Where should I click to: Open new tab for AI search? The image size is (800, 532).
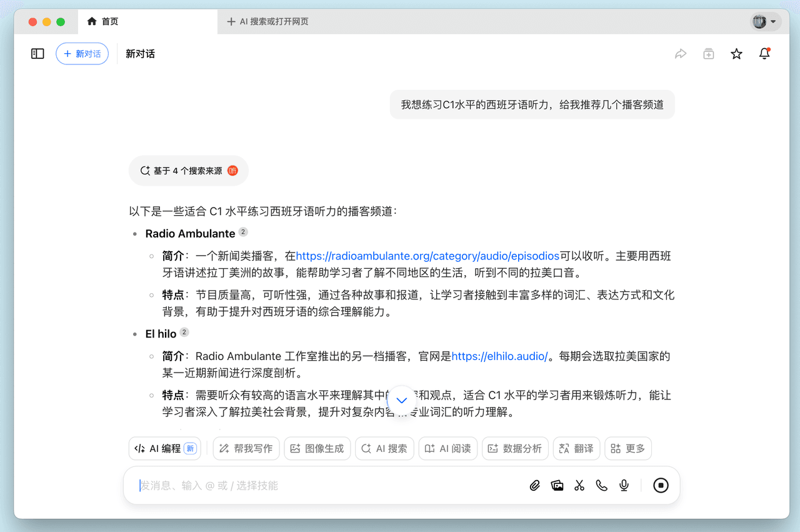point(268,21)
